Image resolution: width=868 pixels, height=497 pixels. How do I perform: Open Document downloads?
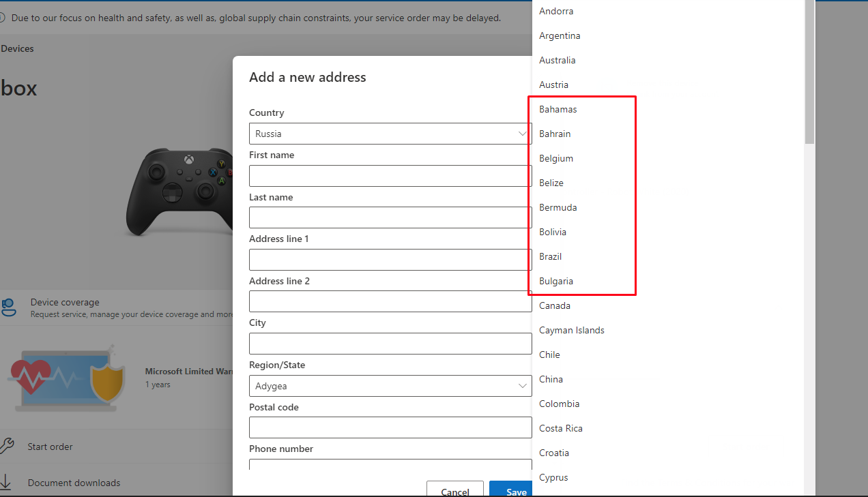point(74,483)
